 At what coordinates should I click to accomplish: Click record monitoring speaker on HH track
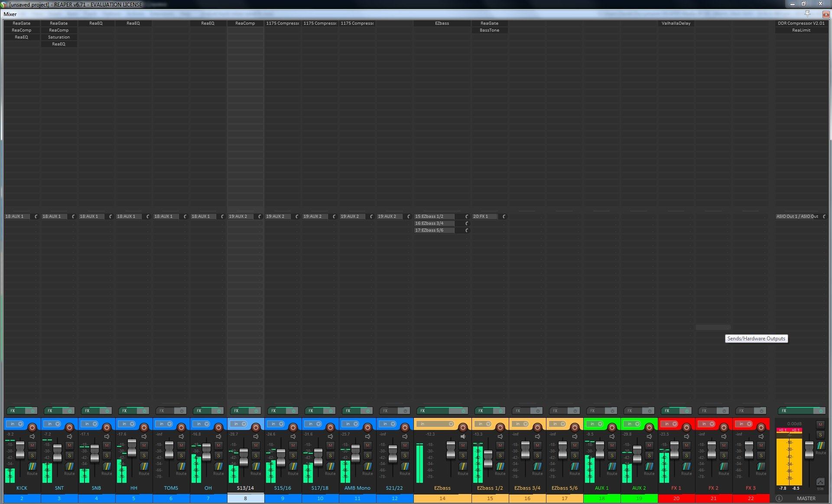click(x=144, y=436)
